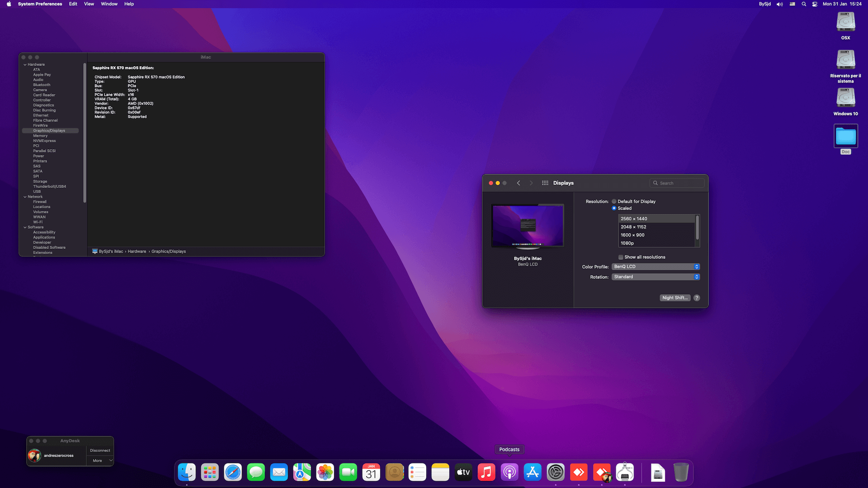Choose 2048 × 1152 resolution
Viewport: 868px width, 488px height.
coord(656,227)
